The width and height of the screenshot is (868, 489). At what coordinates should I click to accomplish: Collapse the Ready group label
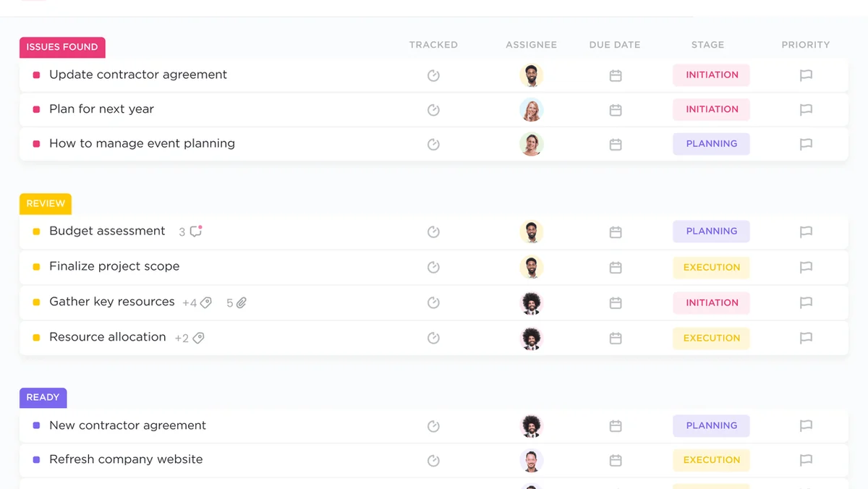pyautogui.click(x=43, y=398)
